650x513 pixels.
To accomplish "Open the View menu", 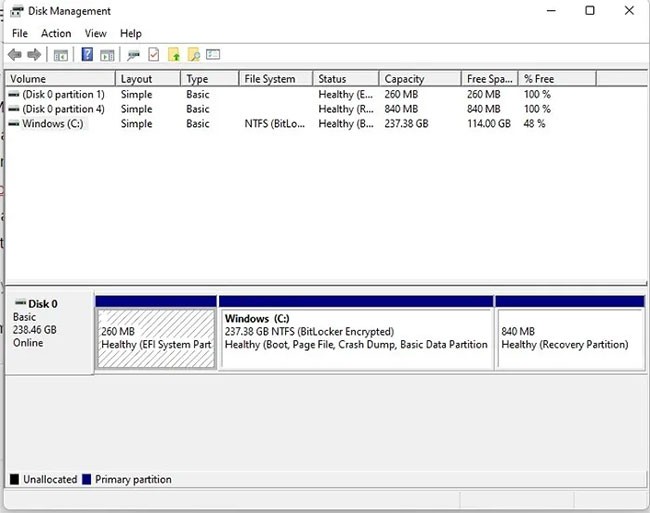I will coord(95,33).
